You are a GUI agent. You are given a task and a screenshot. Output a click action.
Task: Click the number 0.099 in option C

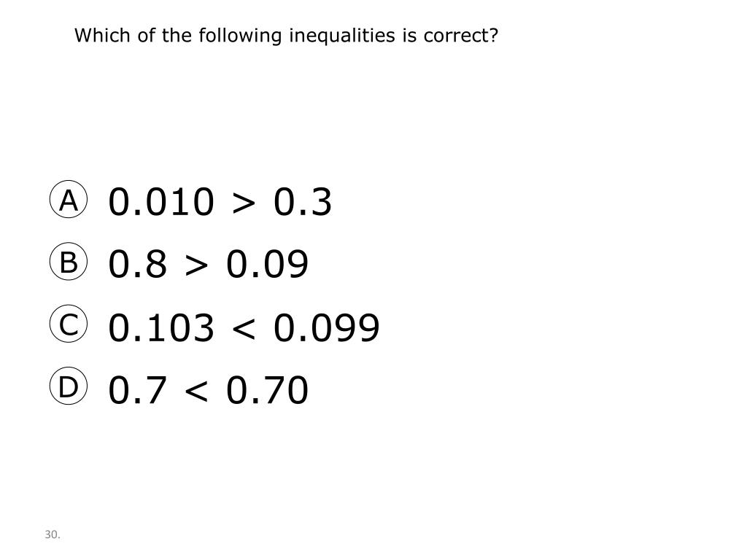[x=326, y=327]
